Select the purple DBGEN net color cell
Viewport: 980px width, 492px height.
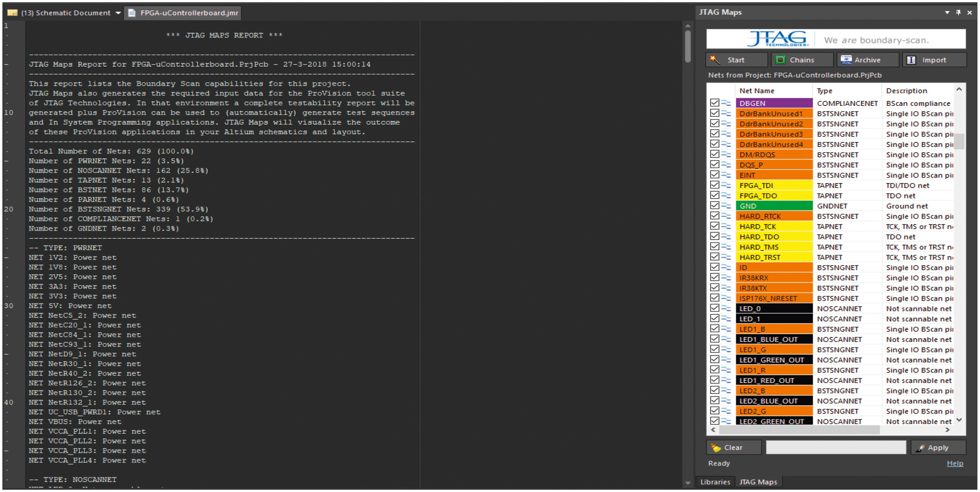click(774, 103)
